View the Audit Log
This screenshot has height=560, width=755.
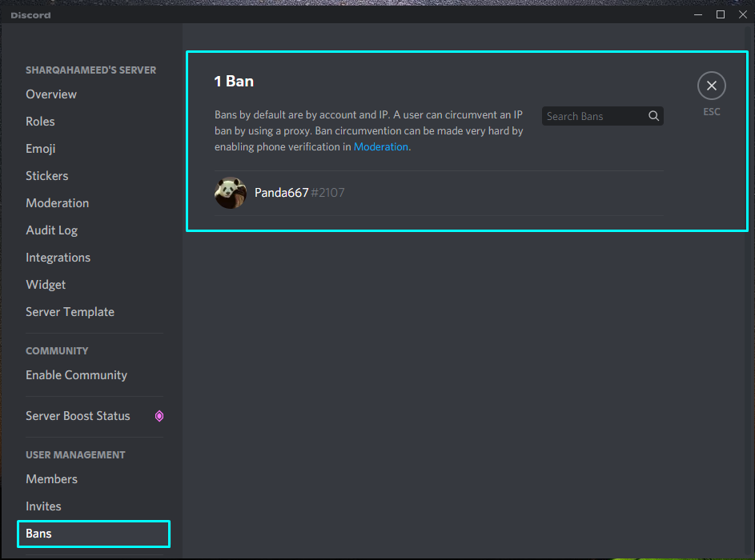coord(51,230)
